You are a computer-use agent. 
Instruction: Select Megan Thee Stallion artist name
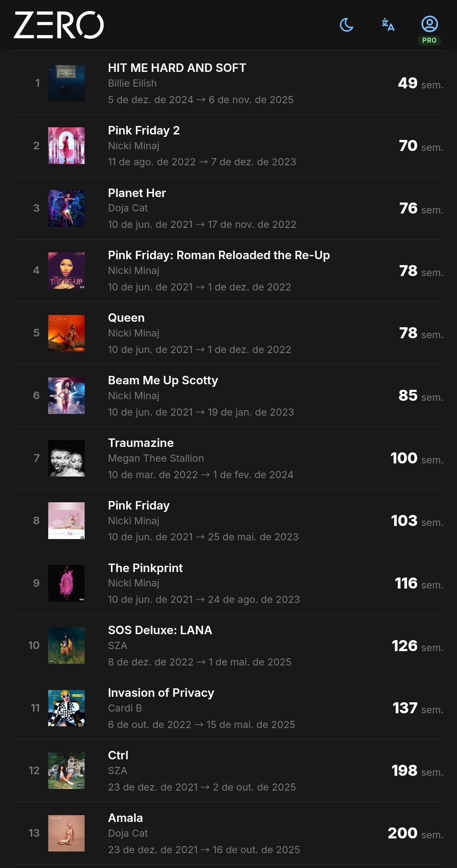pyautogui.click(x=156, y=458)
